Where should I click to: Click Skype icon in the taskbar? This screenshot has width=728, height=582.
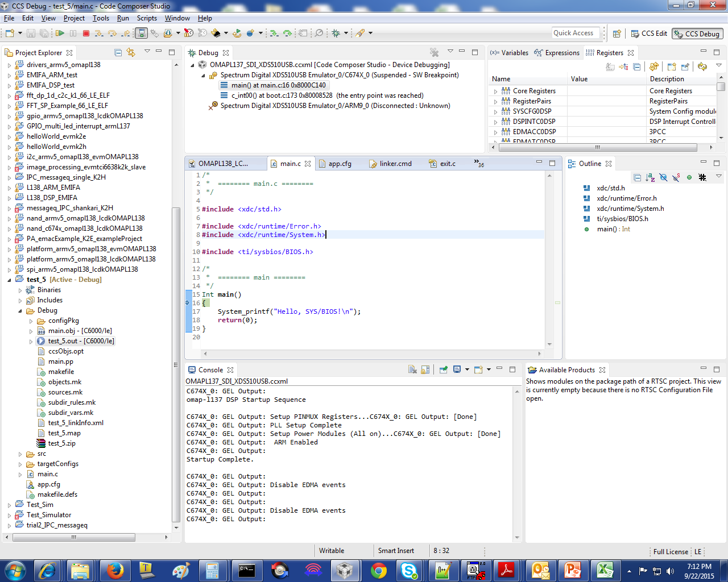coord(409,570)
